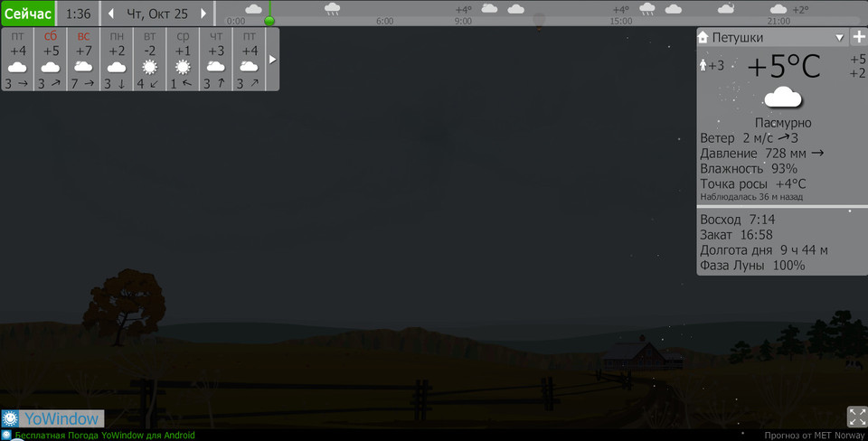Click the Сейчас (Now) button
868x441 pixels.
pyautogui.click(x=28, y=14)
